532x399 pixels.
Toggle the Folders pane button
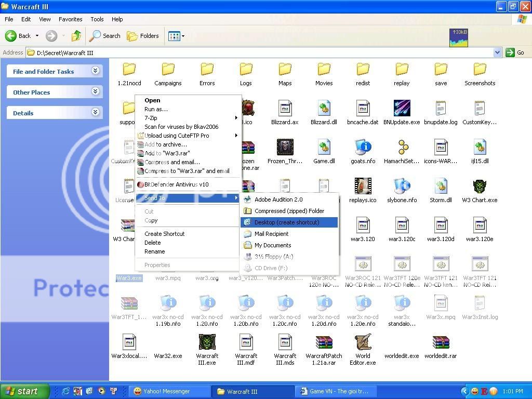[143, 36]
